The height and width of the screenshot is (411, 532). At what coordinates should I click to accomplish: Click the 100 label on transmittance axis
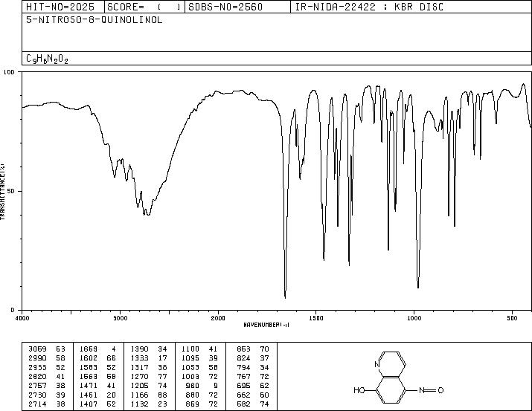click(x=9, y=72)
